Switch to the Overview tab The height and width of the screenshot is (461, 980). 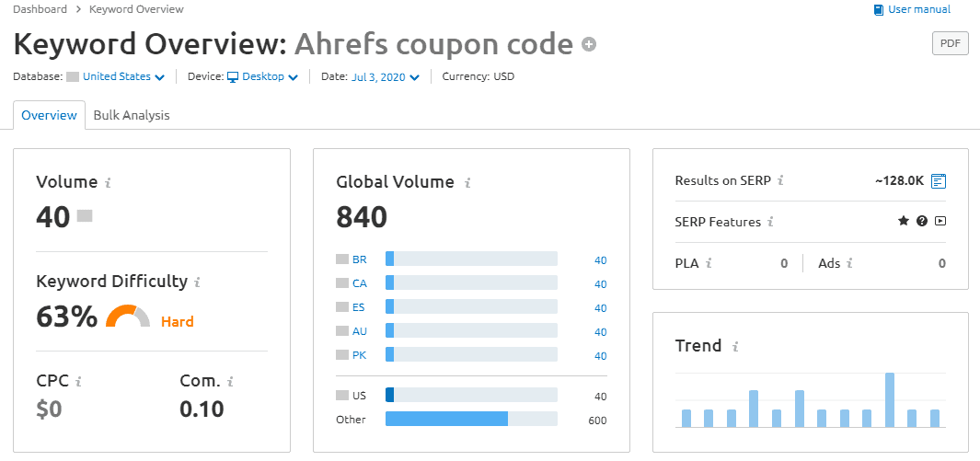point(49,116)
